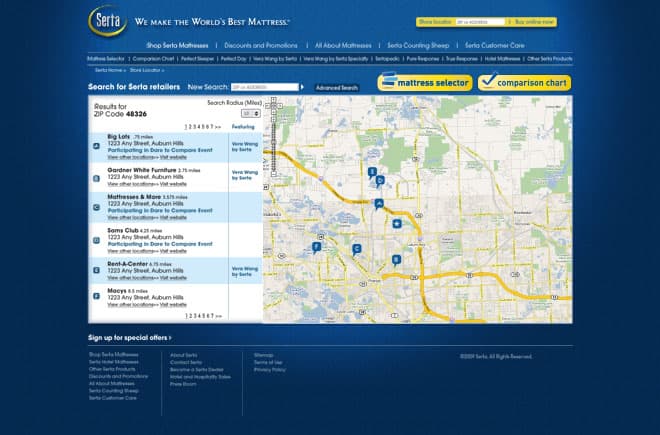Select marker C icon beside Mattresses & More
This screenshot has height=435, width=660.
96,207
